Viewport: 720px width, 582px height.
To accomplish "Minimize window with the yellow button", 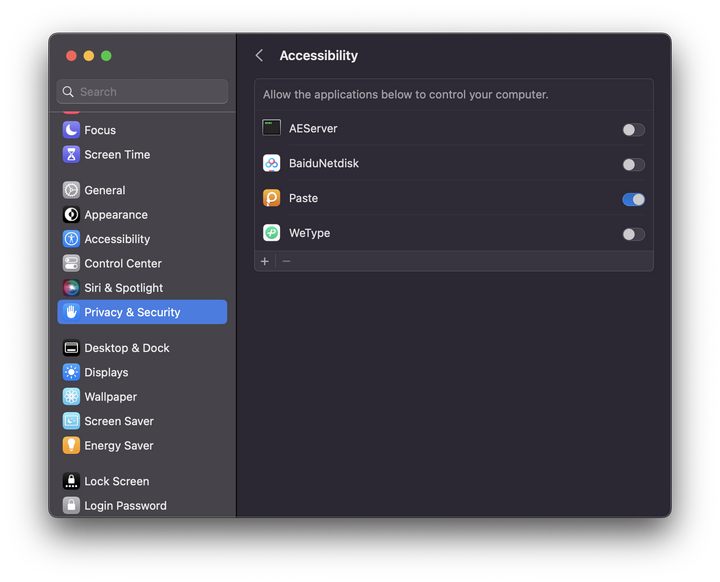I will [89, 56].
